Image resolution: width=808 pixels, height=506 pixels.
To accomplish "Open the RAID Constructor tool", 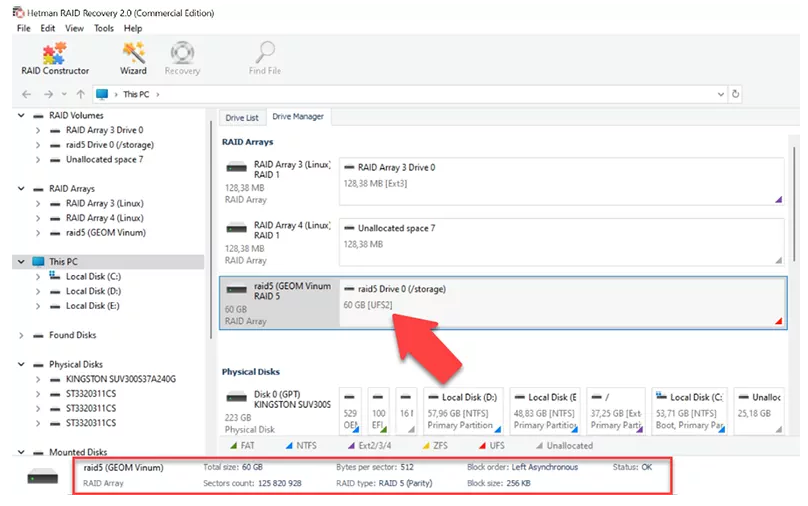I will point(55,59).
